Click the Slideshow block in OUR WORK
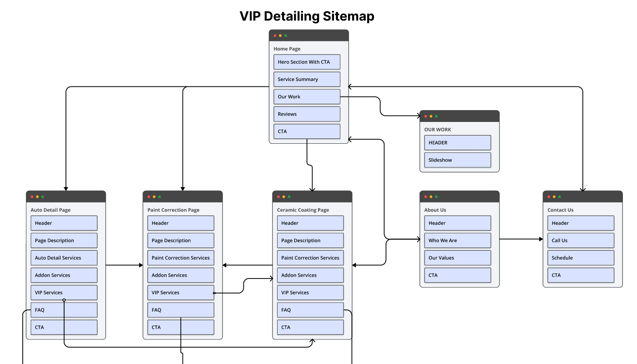This screenshot has width=637, height=364. [x=457, y=160]
